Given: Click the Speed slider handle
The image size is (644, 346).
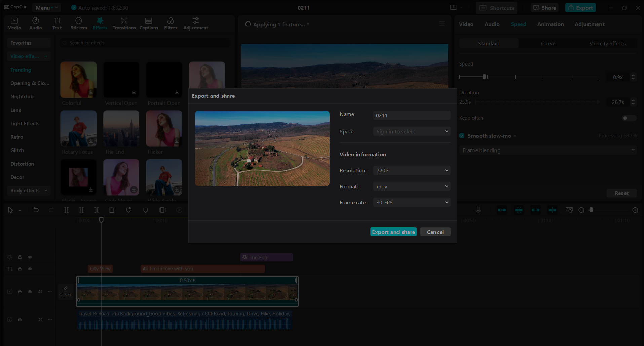Looking at the screenshot, I should pos(484,77).
